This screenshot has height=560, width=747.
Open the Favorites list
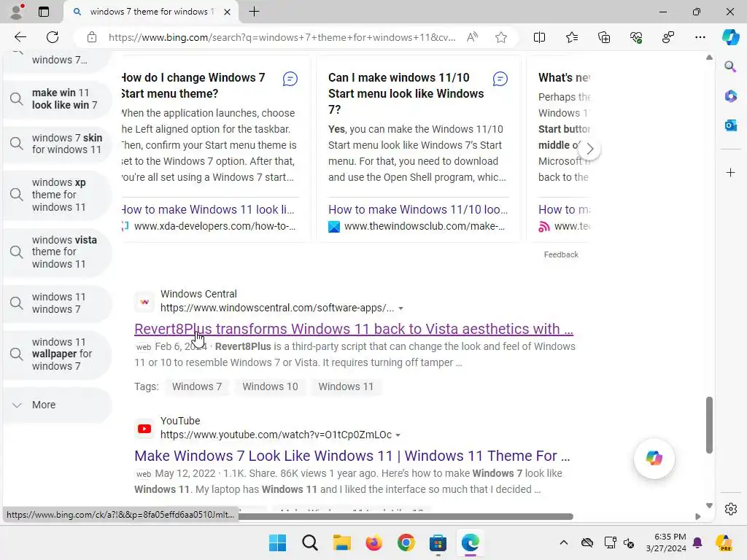[x=572, y=37]
